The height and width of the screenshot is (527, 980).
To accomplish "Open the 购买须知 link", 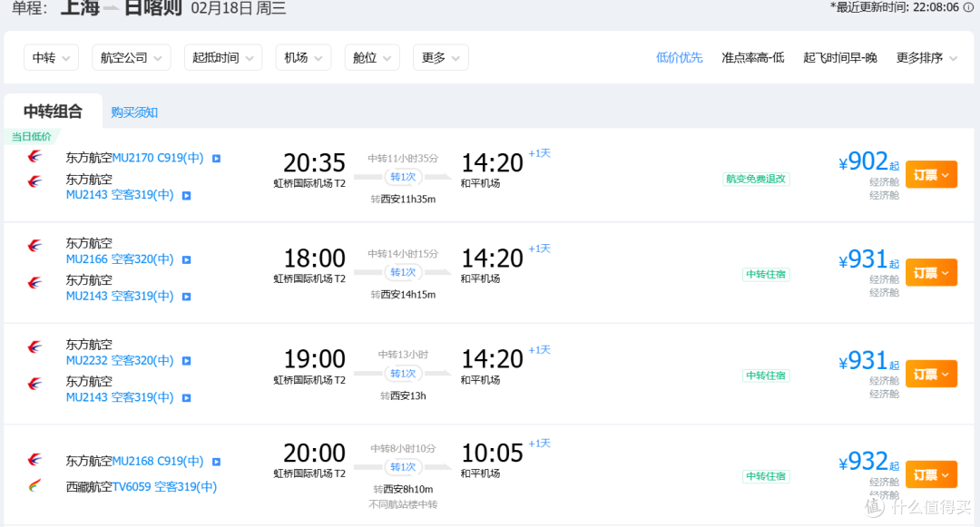I will (x=134, y=112).
